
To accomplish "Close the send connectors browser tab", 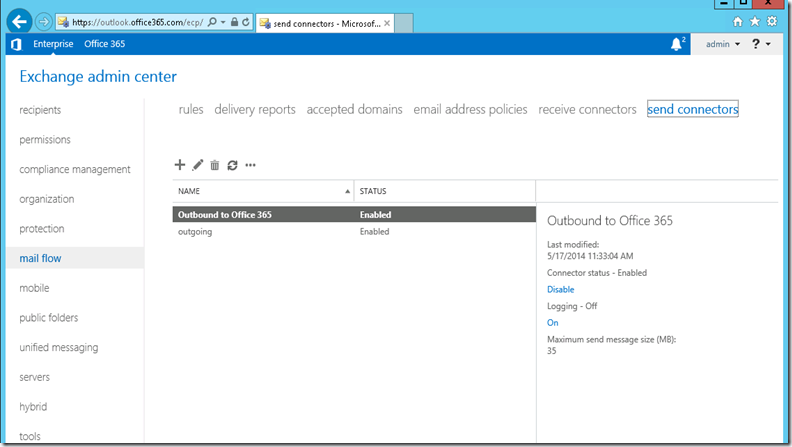I will coord(387,23).
